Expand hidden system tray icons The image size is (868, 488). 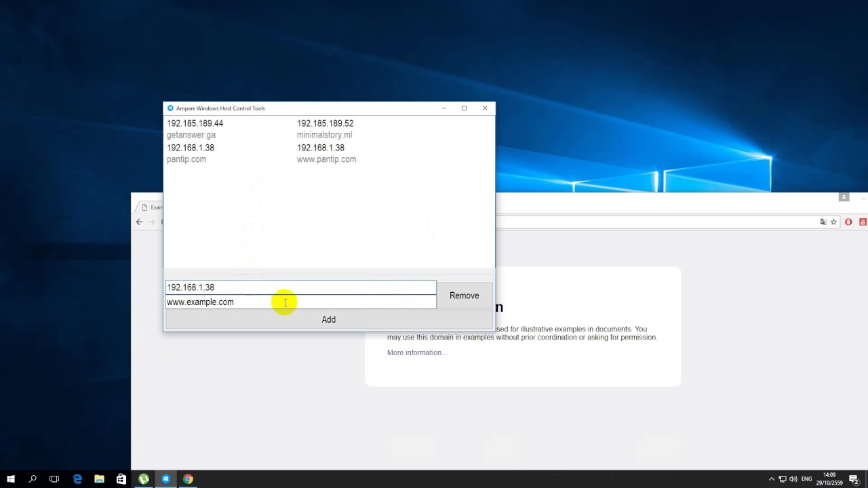coord(771,479)
